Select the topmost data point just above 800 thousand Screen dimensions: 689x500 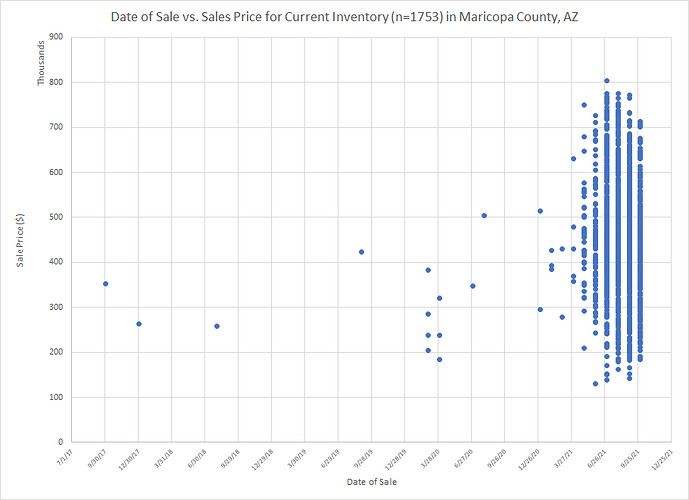(x=607, y=80)
